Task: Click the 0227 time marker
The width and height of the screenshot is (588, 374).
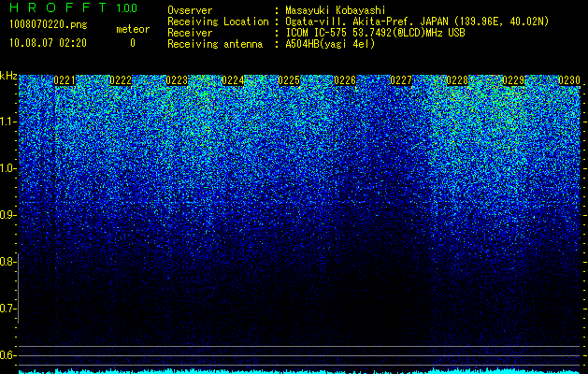Action: [401, 80]
